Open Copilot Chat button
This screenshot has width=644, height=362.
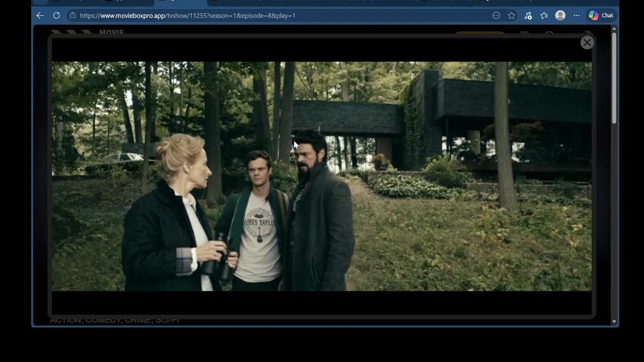click(x=601, y=16)
